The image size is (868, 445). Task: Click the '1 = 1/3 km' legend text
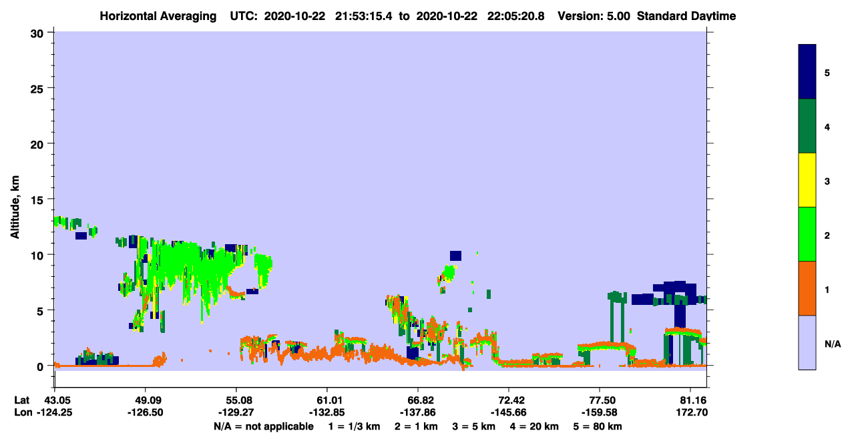click(x=354, y=426)
